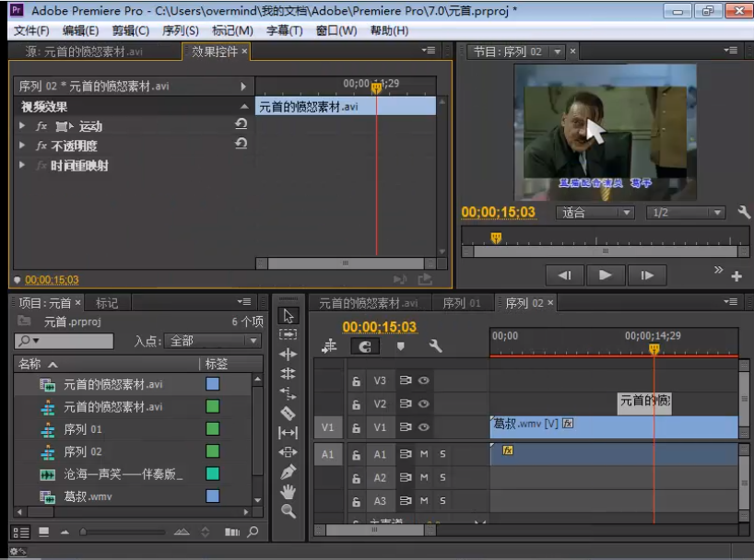Open the In point filter dropdown (全部)
The height and width of the screenshot is (560, 754).
coord(212,341)
